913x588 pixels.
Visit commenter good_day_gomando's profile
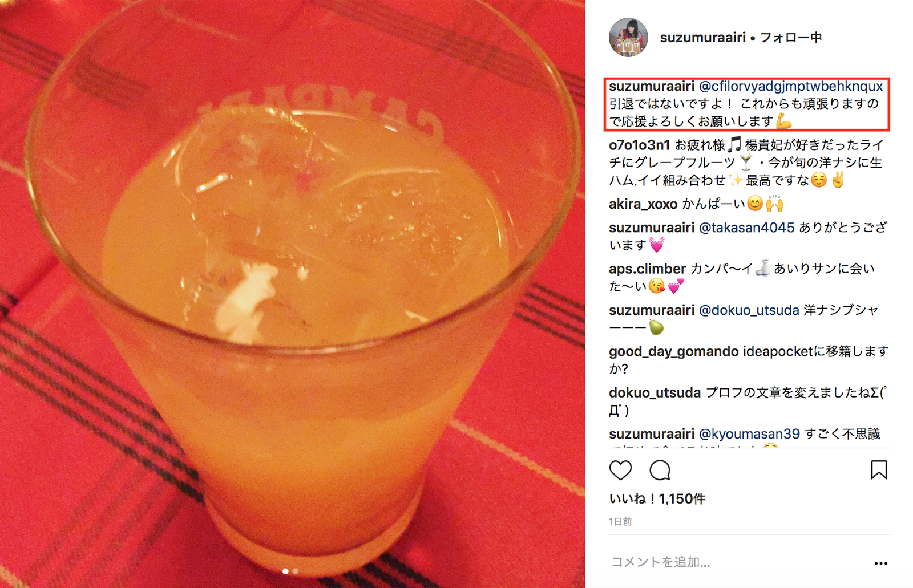click(674, 351)
